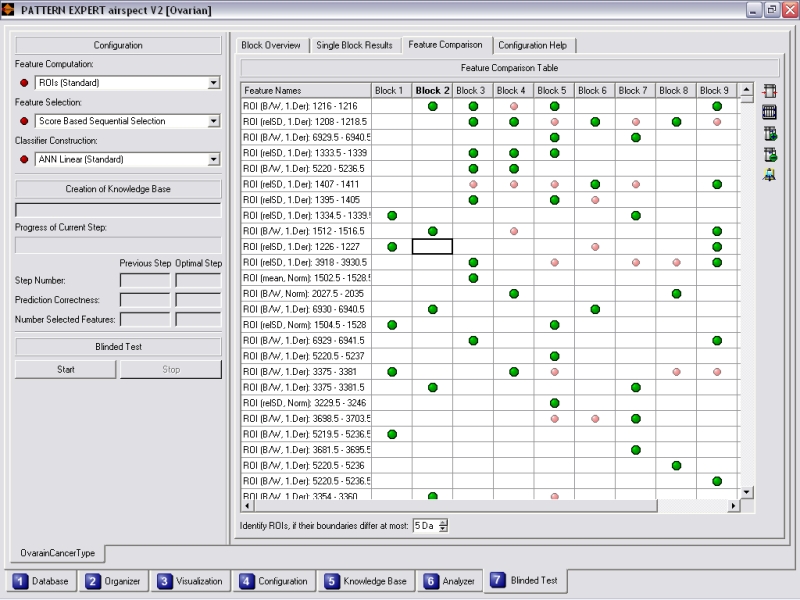Viewport: 800px width, 600px height.
Task: Click the red indicator beside Feature Selection
Action: (x=24, y=121)
